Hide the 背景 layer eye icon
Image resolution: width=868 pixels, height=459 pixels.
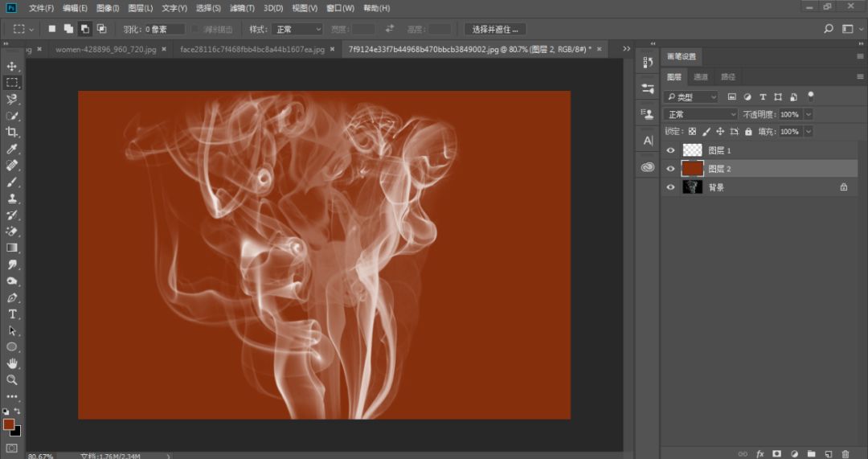tap(671, 187)
